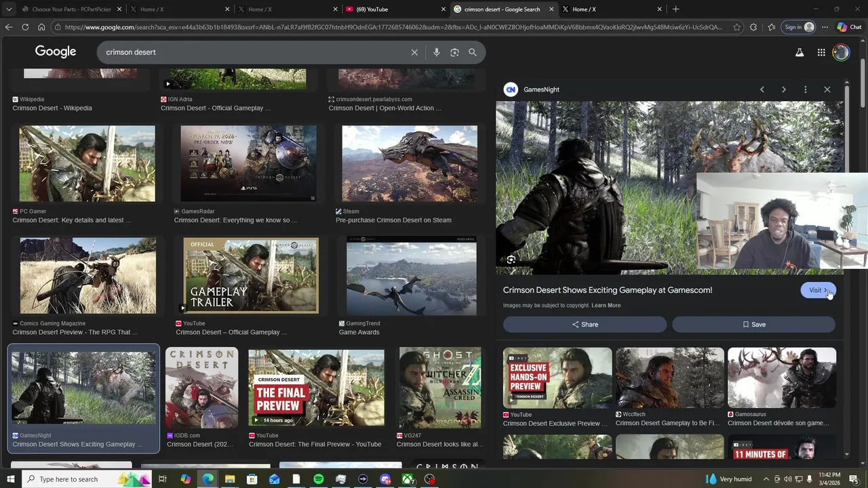This screenshot has height=488, width=868.
Task: Close the PCPartPicker tab
Action: 119,9
